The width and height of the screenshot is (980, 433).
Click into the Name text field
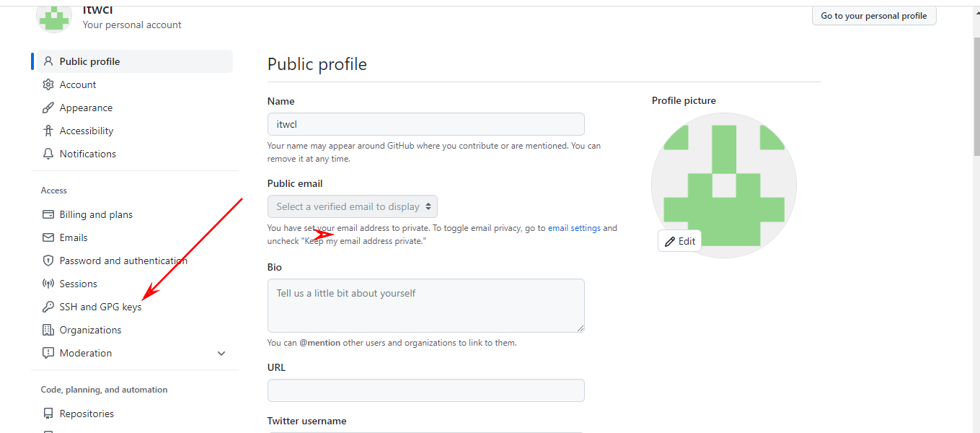(x=425, y=124)
